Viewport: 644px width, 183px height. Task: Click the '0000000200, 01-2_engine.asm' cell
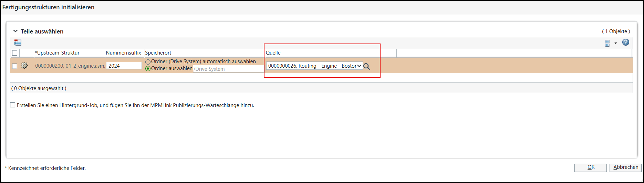point(70,66)
